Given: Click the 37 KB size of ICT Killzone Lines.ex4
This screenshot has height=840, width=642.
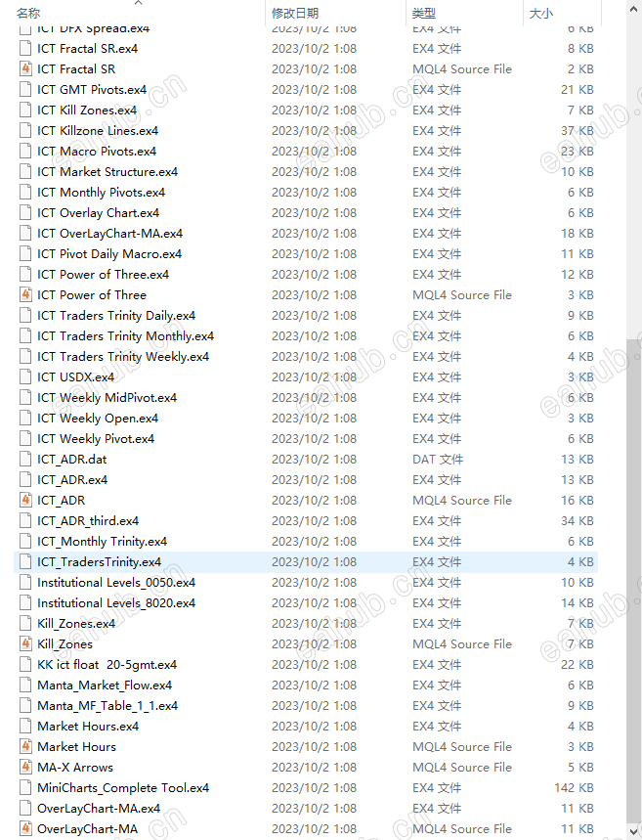Looking at the screenshot, I should pyautogui.click(x=578, y=130).
